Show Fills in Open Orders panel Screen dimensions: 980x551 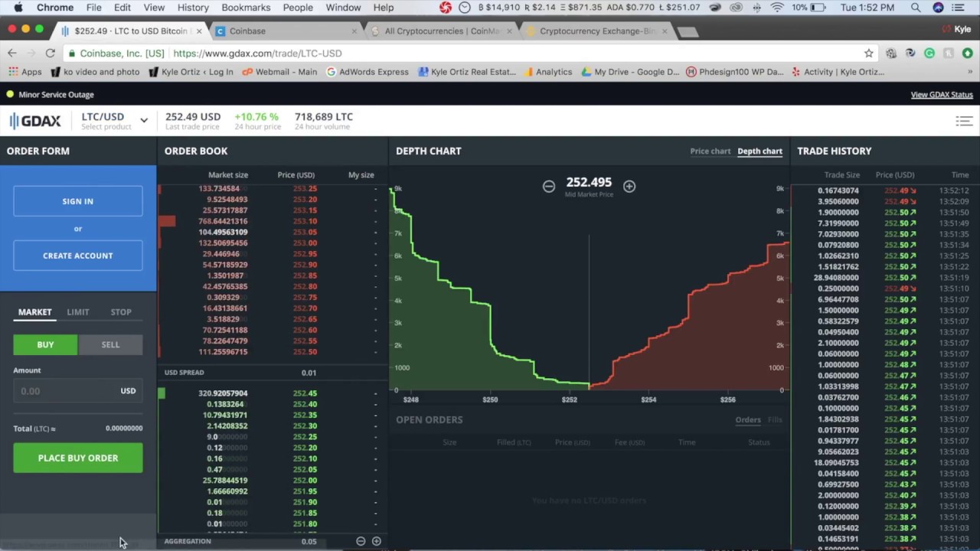(x=775, y=419)
